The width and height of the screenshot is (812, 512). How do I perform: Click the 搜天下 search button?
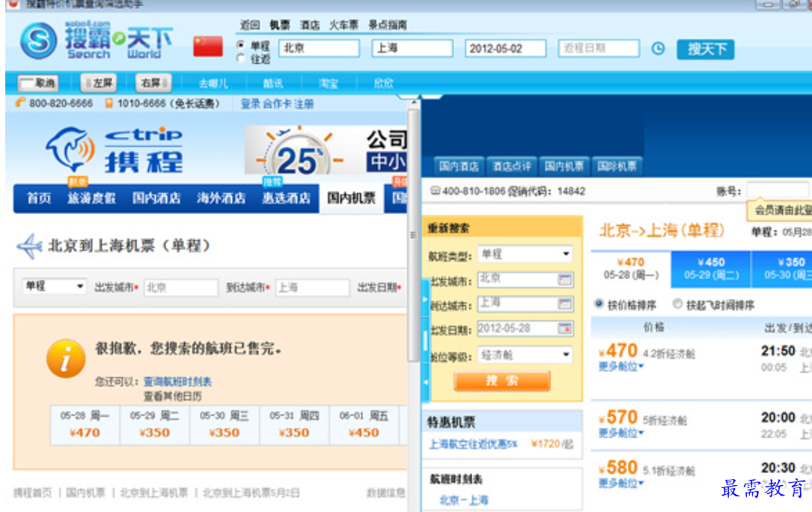(x=706, y=49)
